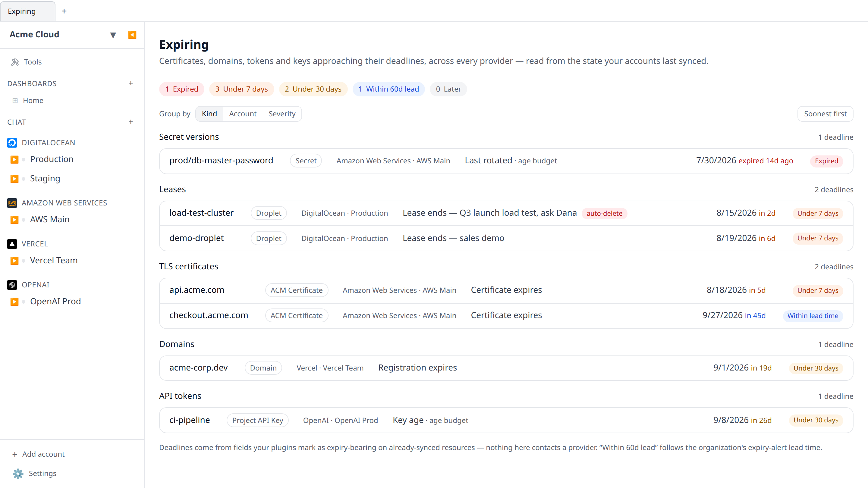The height and width of the screenshot is (488, 868).
Task: Click Under 7 days badge on load-test-cluster
Action: point(818,213)
